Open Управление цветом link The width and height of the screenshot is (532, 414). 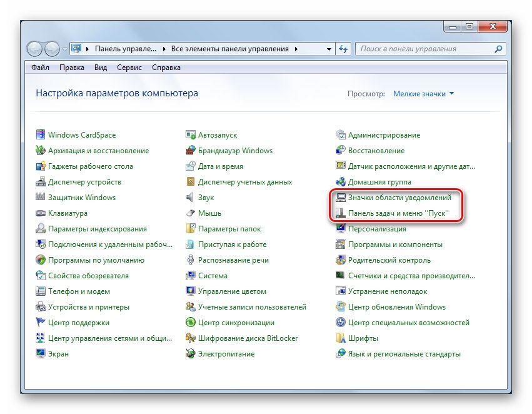232,291
